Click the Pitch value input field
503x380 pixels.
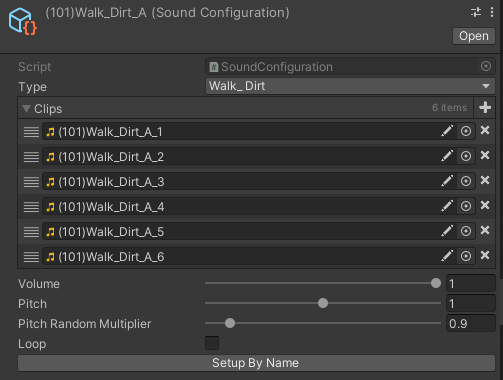(x=471, y=304)
